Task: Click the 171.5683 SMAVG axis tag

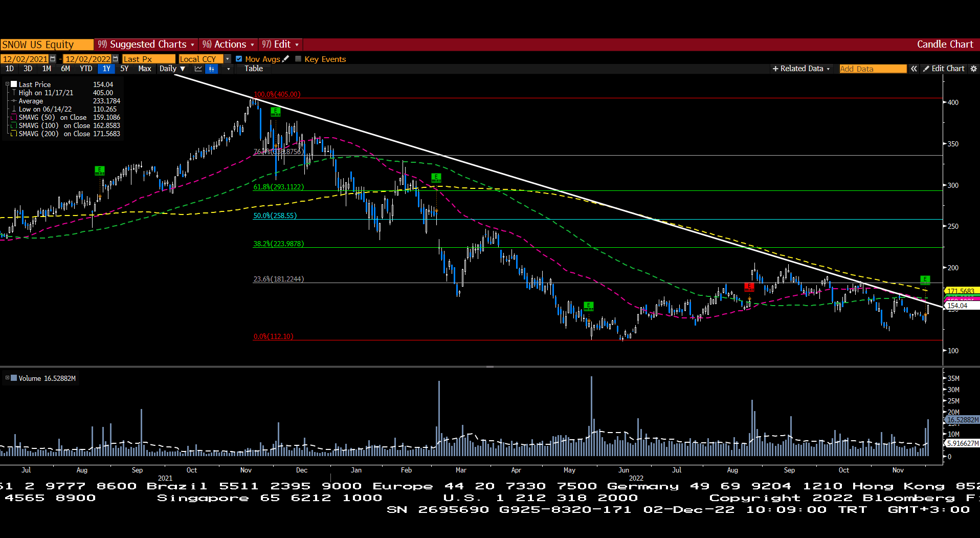Action: pos(961,291)
